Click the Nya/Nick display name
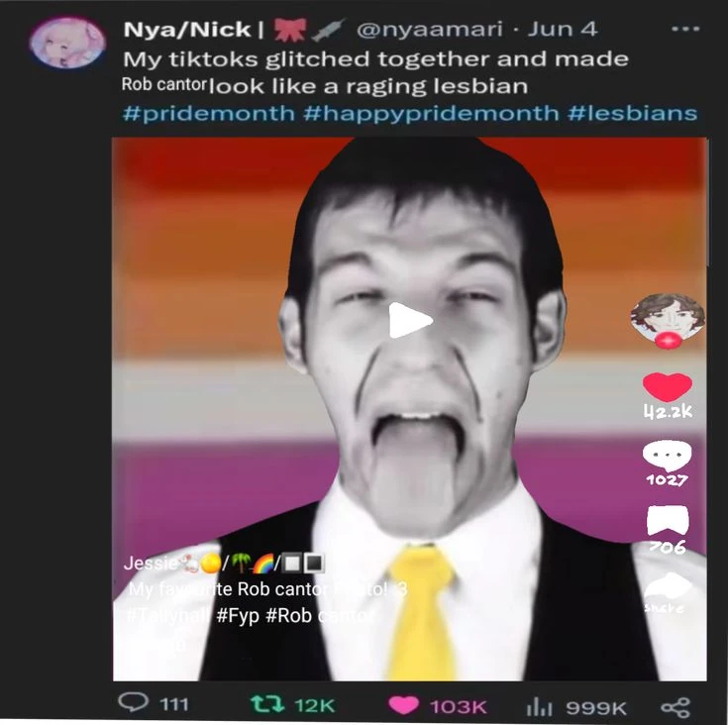The height and width of the screenshot is (725, 728). [186, 30]
